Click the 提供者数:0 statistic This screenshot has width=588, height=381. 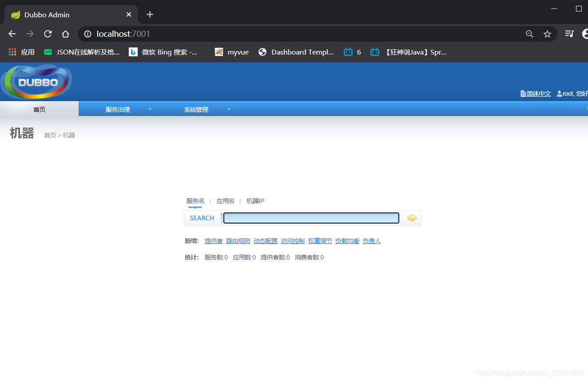point(275,257)
